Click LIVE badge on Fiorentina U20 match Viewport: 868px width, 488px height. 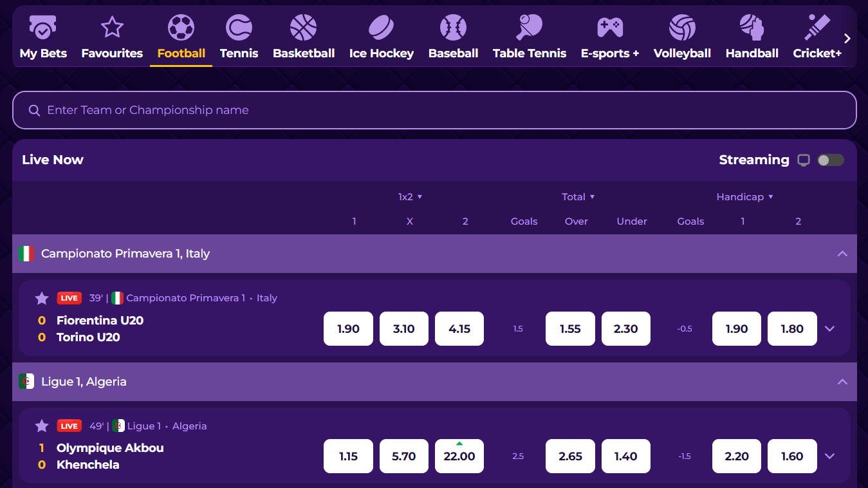coord(69,298)
